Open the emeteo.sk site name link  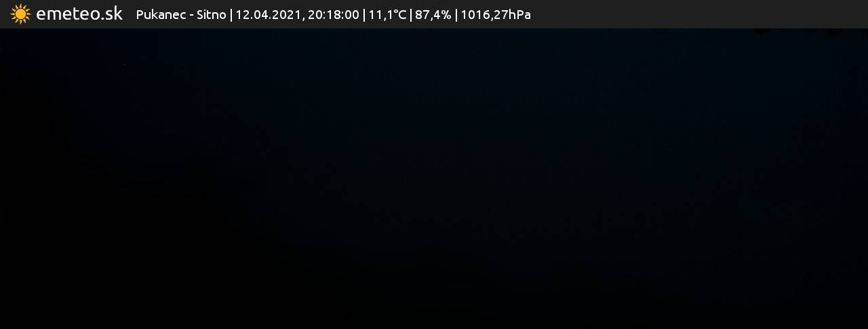[79, 14]
